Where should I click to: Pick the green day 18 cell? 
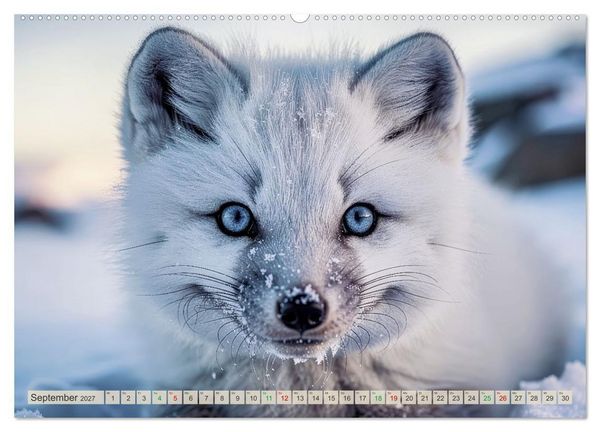pyautogui.click(x=378, y=398)
